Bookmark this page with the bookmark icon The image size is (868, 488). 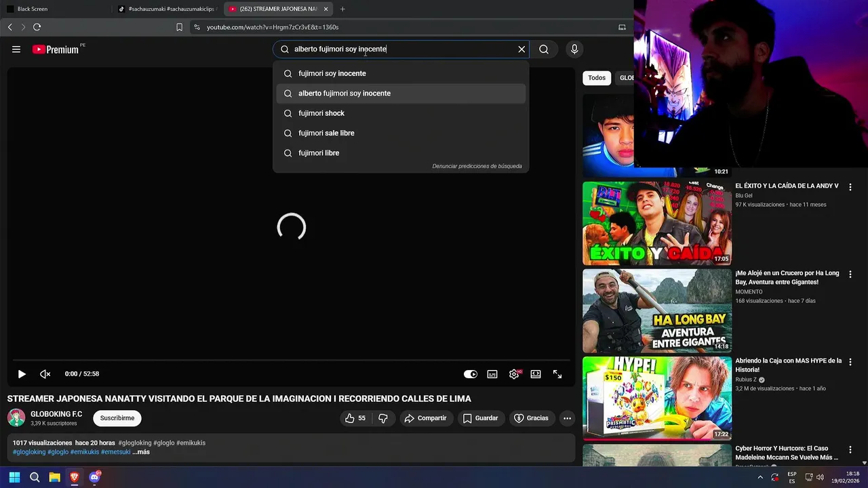pyautogui.click(x=179, y=27)
